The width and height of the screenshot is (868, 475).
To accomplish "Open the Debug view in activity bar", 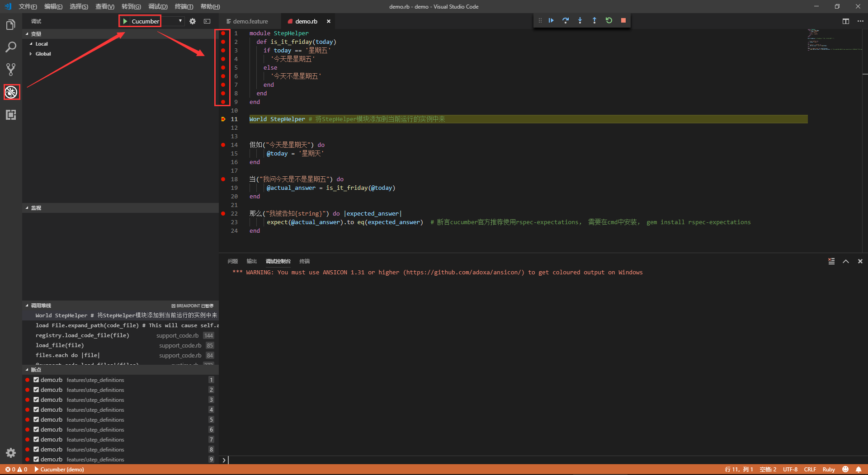I will click(11, 92).
